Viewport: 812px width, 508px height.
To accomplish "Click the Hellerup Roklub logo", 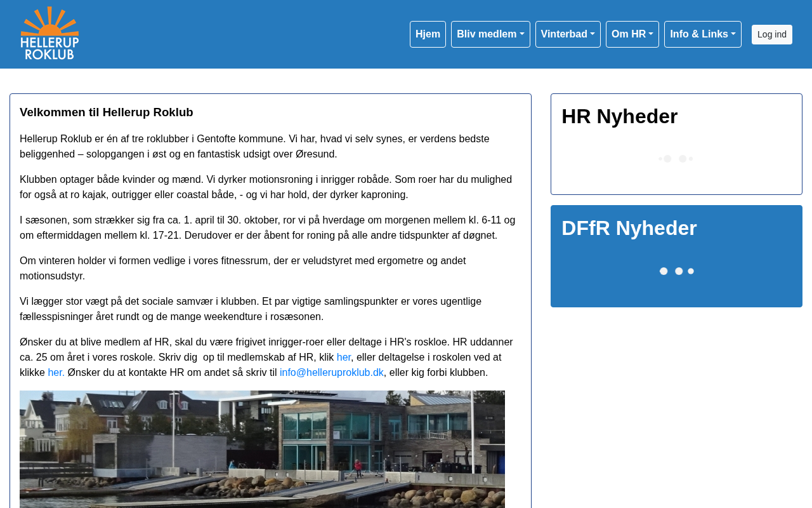I will pos(49,34).
